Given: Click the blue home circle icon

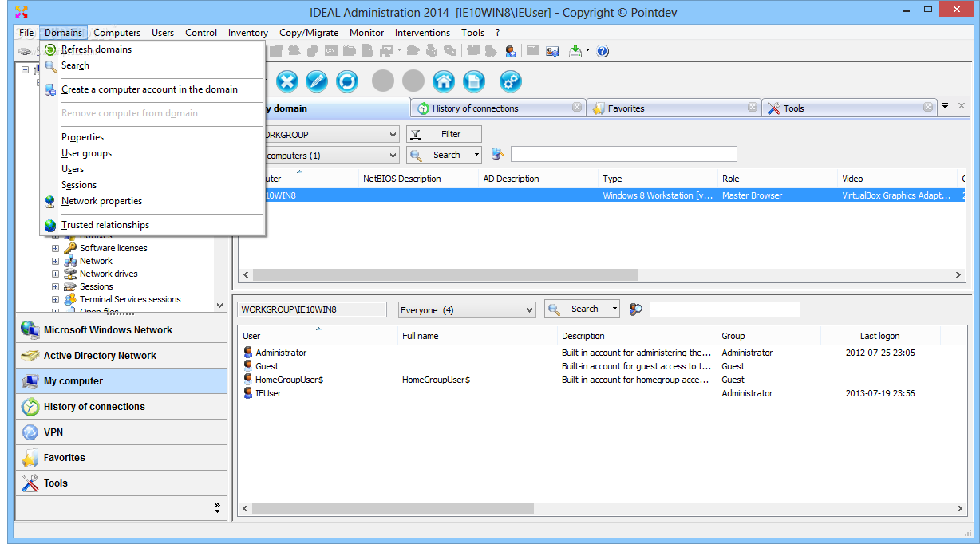Looking at the screenshot, I should tap(444, 81).
